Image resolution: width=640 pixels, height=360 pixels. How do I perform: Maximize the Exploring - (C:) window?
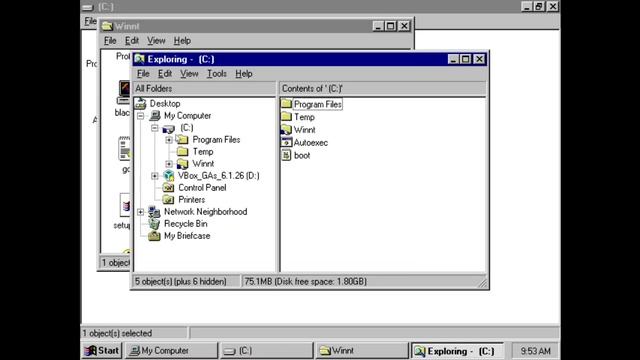465,59
